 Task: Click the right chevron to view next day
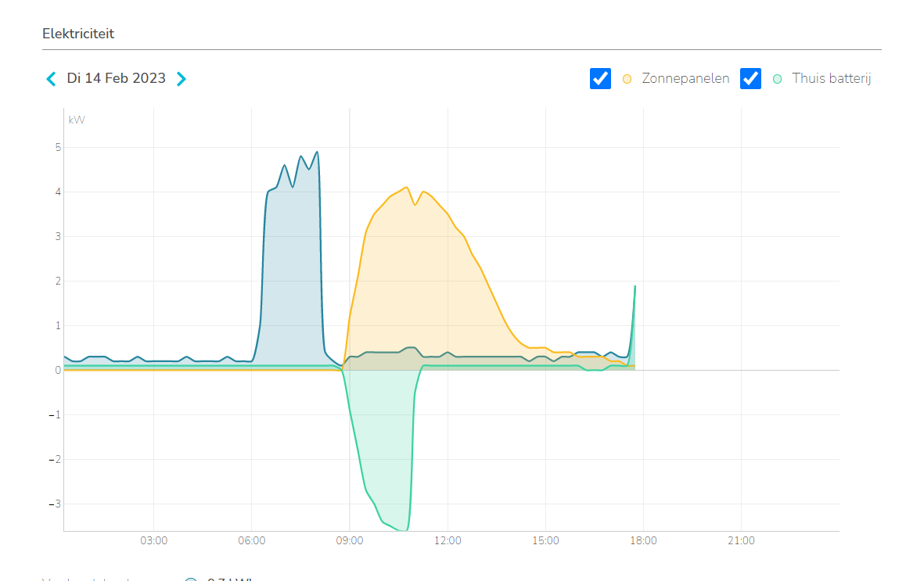181,78
